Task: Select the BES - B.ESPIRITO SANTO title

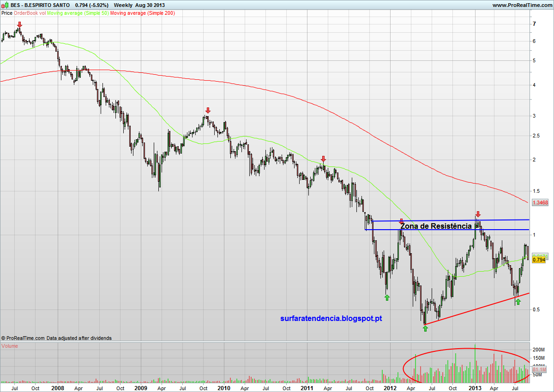Action: (40, 5)
